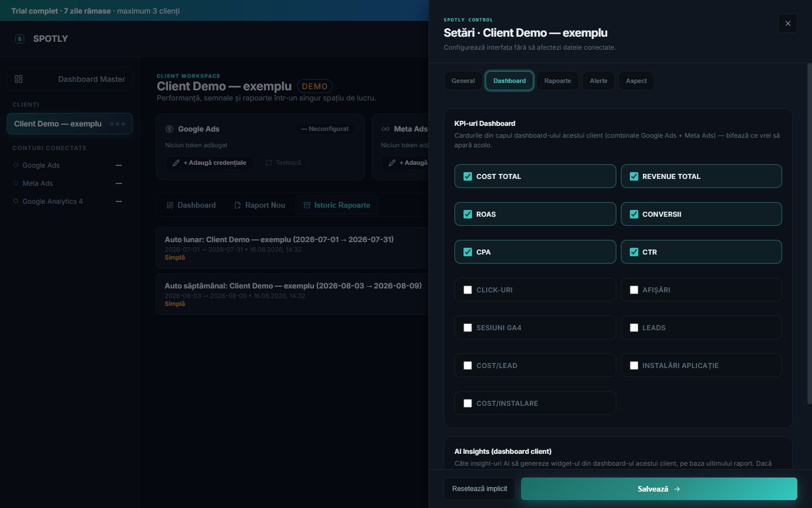Check the COST/INSTALARE KPI checkbox
Viewport: 812px width, 508px height.
click(x=467, y=403)
